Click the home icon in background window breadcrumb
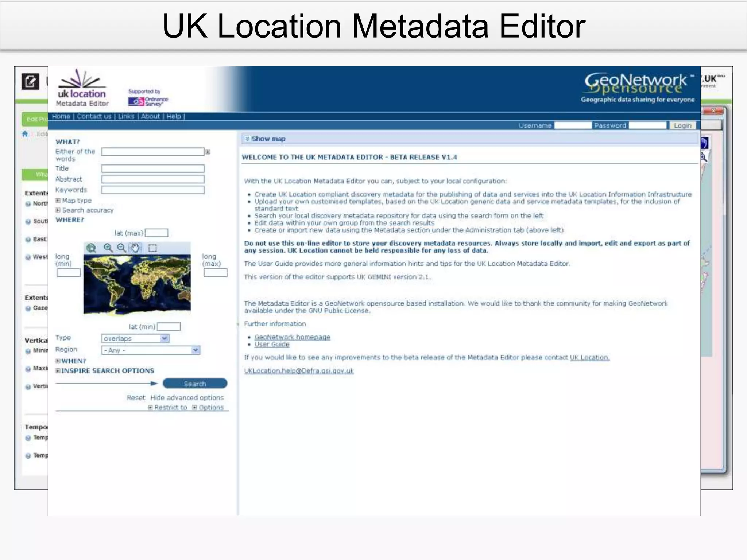This screenshot has height=560, width=747. (x=25, y=134)
